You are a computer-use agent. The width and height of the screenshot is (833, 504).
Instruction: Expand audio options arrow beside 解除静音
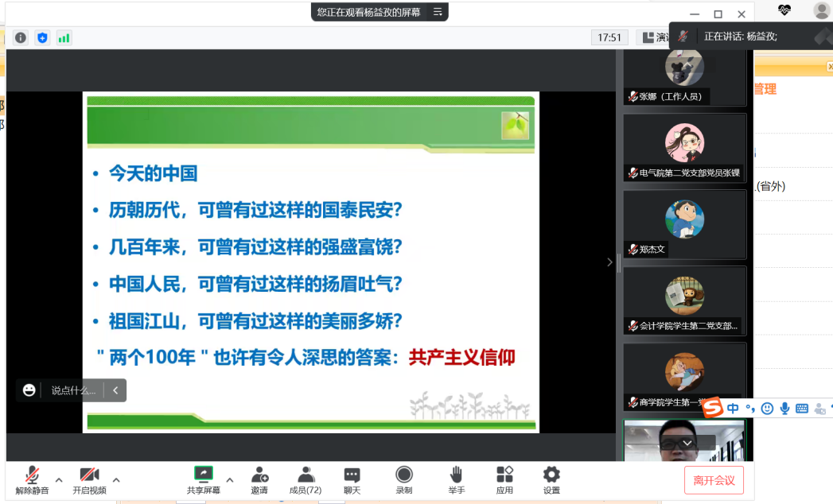(x=59, y=480)
